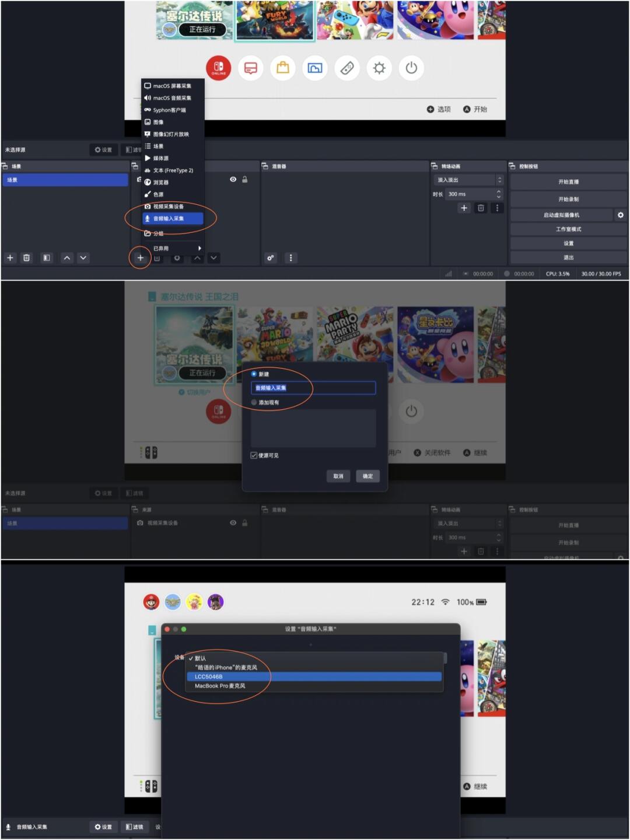Open advanced audio gears icon in 混音器 dock
This screenshot has width=630, height=840.
click(271, 257)
